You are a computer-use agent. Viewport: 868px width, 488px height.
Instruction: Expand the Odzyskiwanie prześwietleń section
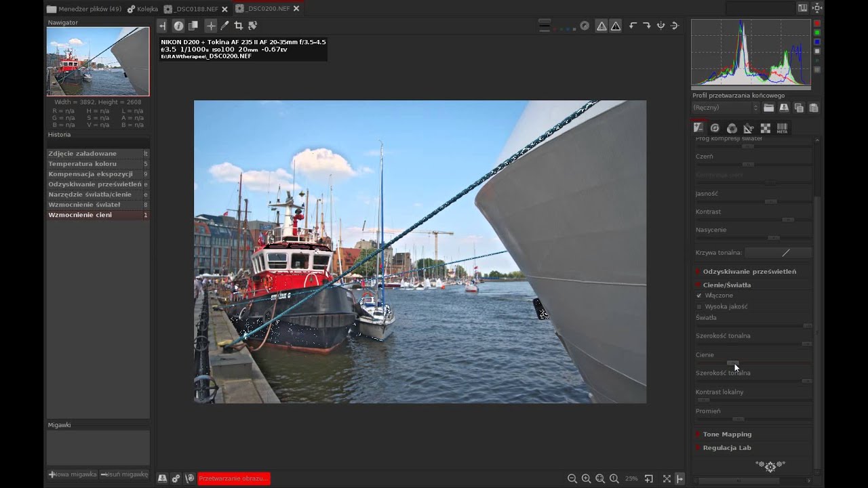point(749,271)
